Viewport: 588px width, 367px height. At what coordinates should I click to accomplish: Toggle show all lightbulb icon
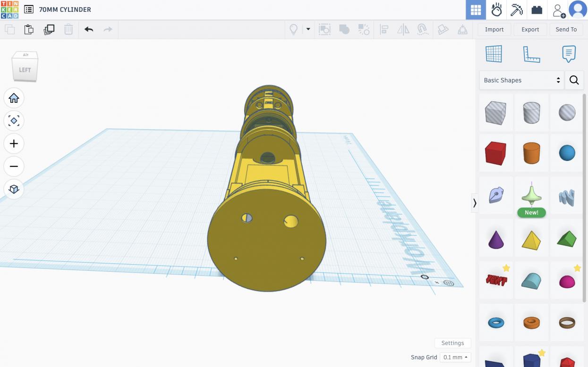(294, 29)
